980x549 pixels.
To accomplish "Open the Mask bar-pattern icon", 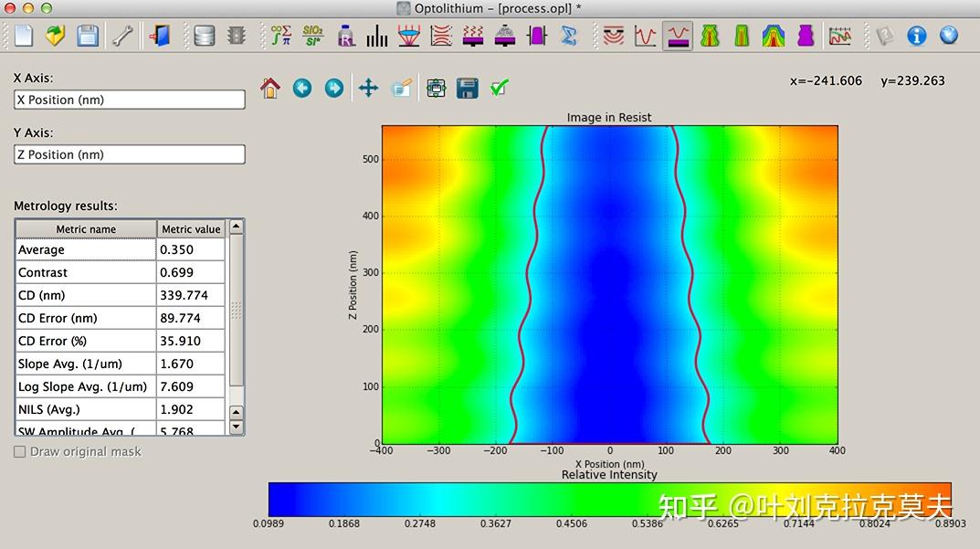I will pyautogui.click(x=377, y=36).
